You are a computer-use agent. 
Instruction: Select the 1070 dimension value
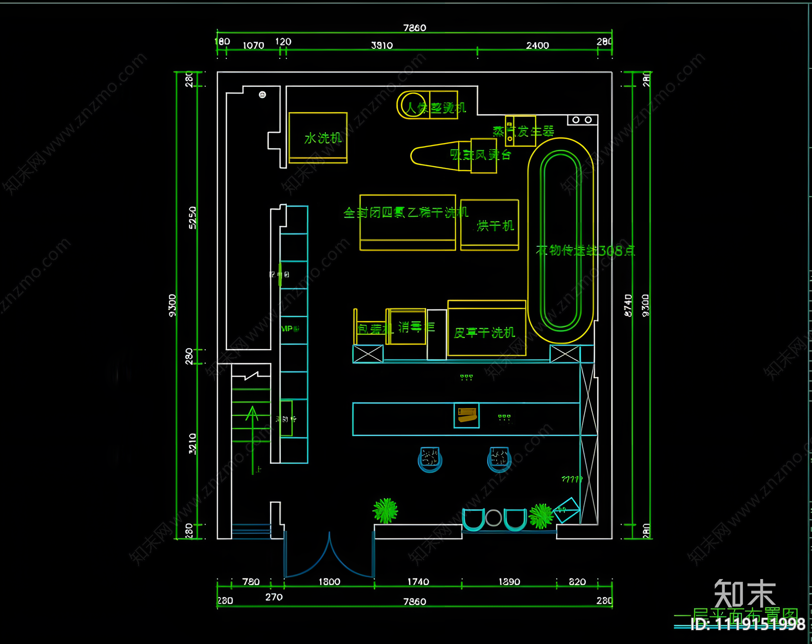[253, 45]
